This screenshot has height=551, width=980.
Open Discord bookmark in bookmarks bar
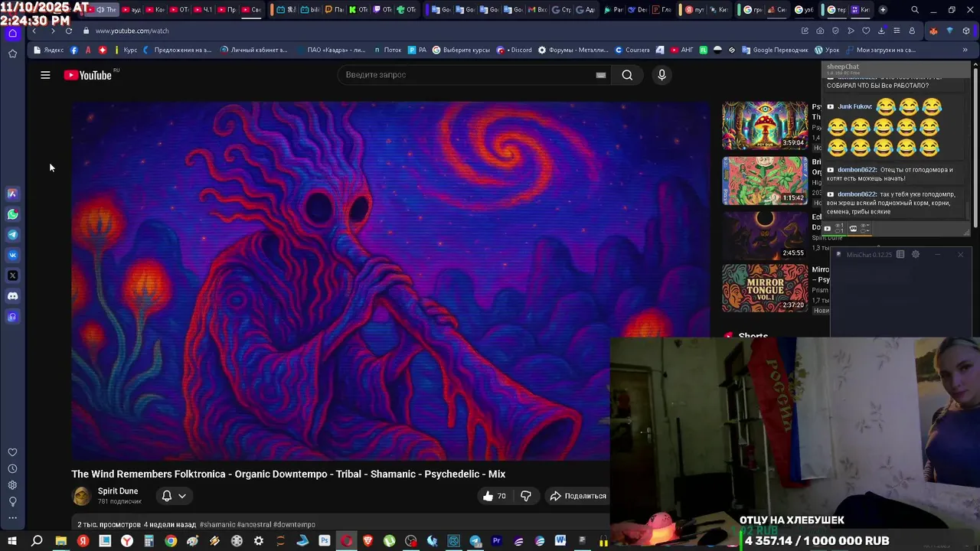pyautogui.click(x=514, y=50)
